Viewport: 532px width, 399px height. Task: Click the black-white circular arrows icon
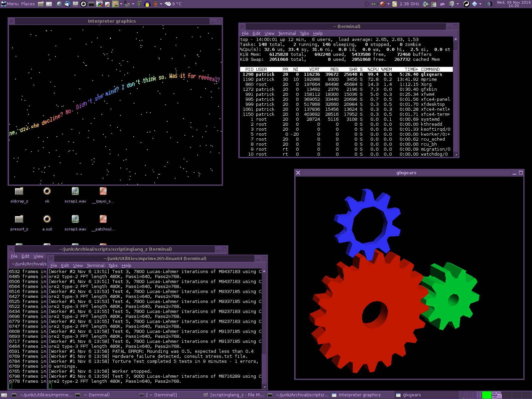[x=466, y=4]
